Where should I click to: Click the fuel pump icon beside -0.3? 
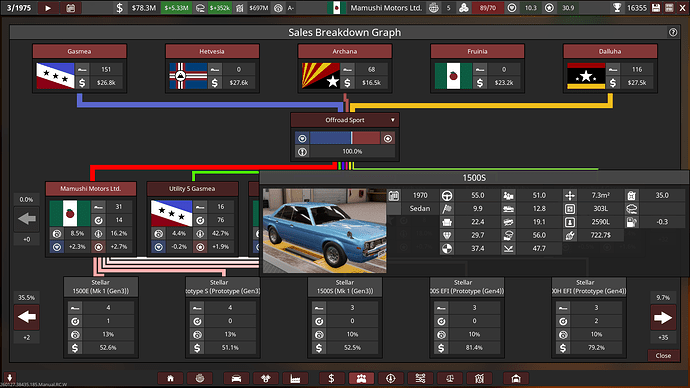click(631, 222)
